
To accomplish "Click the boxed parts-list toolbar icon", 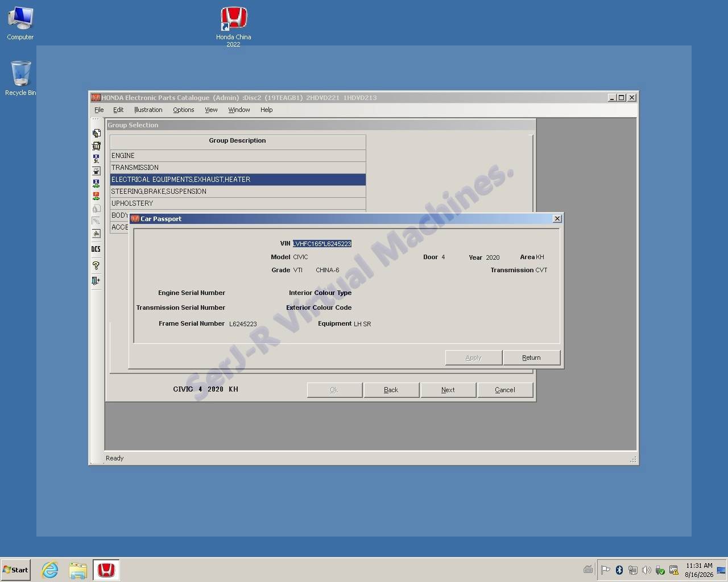I will click(96, 171).
